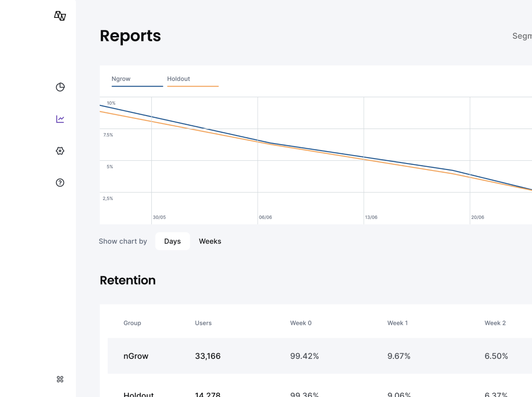The image size is (532, 397).
Task: Show chart by Weeks
Action: (210, 241)
